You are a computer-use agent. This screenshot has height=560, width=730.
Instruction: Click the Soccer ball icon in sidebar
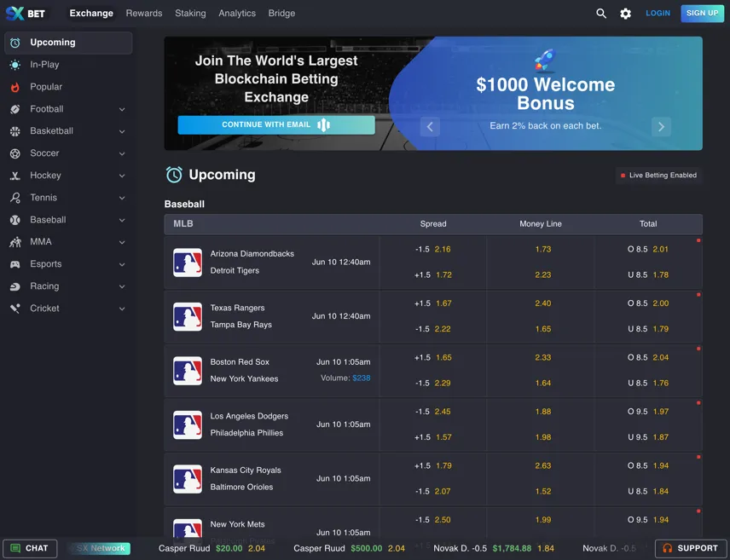point(15,153)
